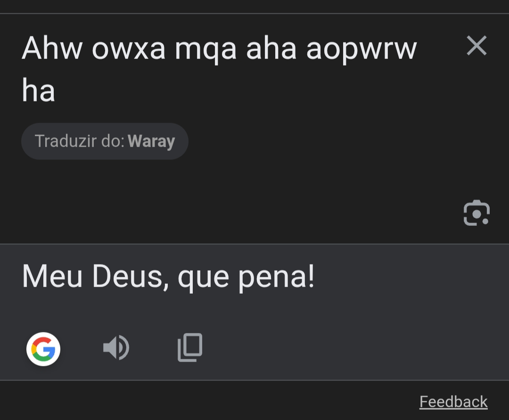509x420 pixels.
Task: Click the "Traduzir do:" label text
Action: 80,141
